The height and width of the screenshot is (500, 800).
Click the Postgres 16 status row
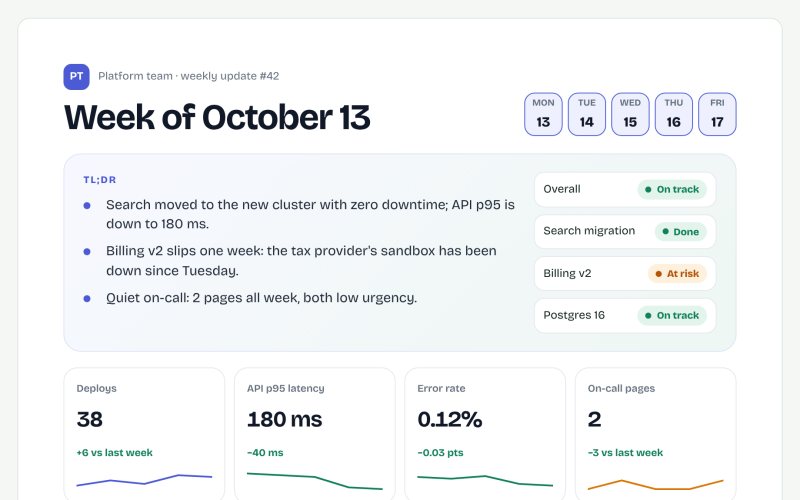625,315
